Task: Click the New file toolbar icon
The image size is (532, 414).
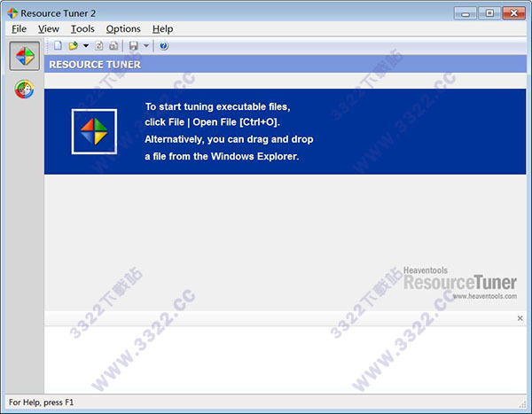Action: pyautogui.click(x=58, y=46)
